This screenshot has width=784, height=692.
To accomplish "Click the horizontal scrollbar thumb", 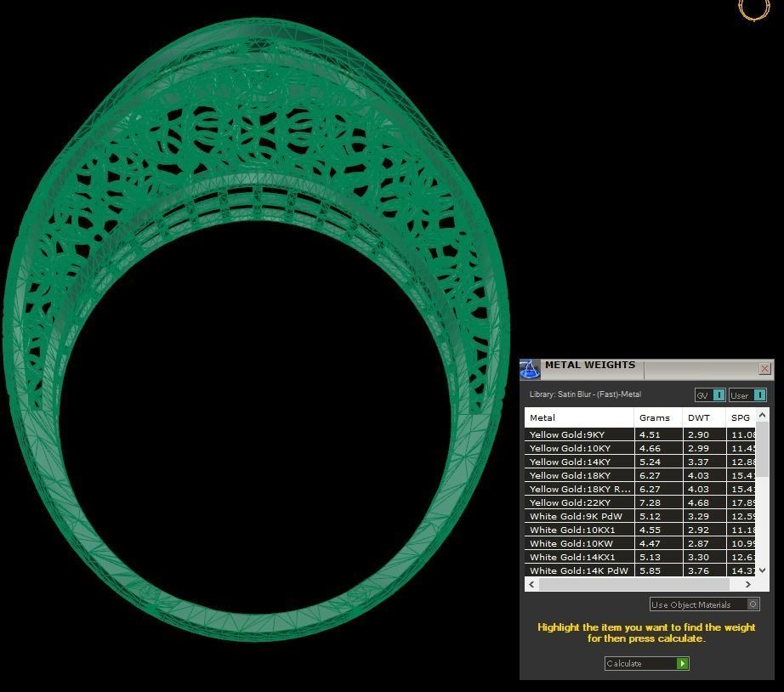I will pyautogui.click(x=634, y=584).
